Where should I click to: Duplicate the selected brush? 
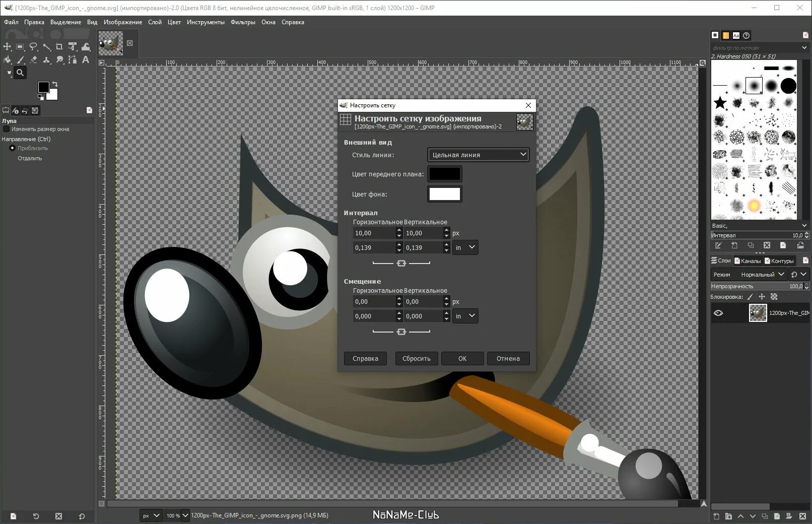click(751, 245)
